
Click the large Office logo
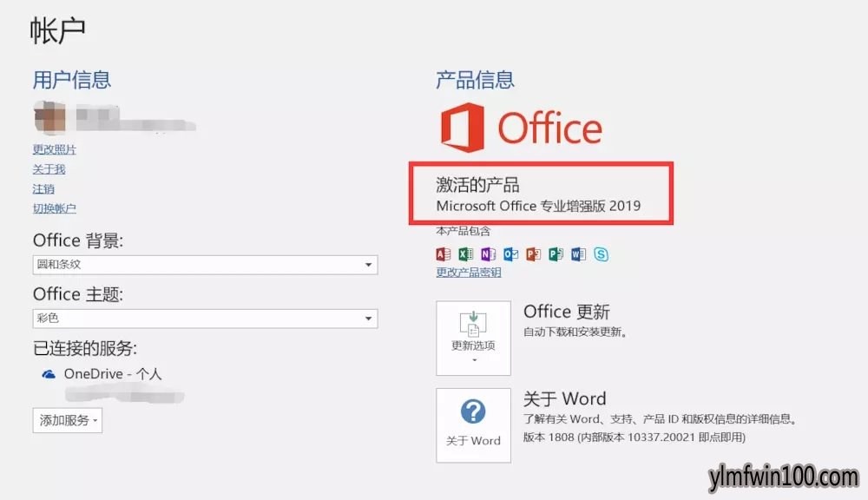point(521,128)
